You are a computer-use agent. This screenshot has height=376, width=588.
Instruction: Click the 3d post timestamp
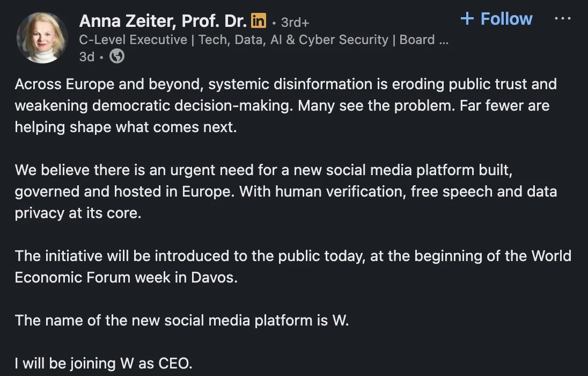[86, 56]
